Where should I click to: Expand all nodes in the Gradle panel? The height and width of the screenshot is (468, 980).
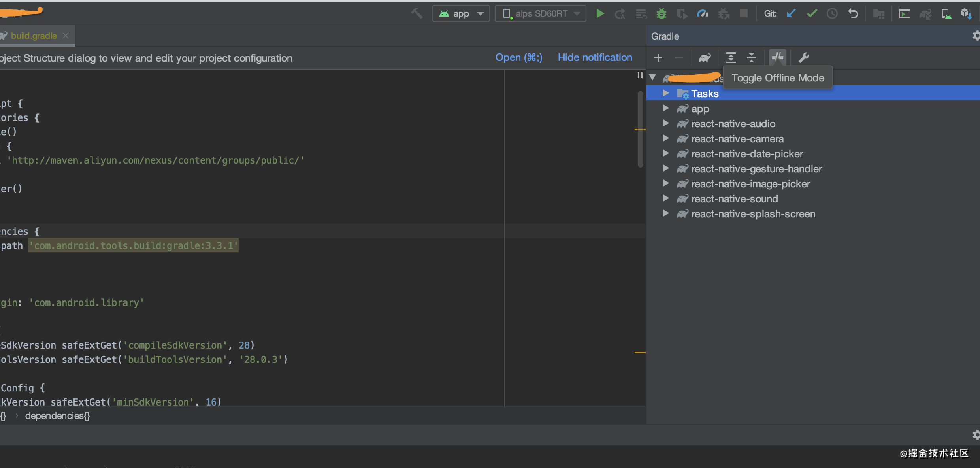pos(731,58)
